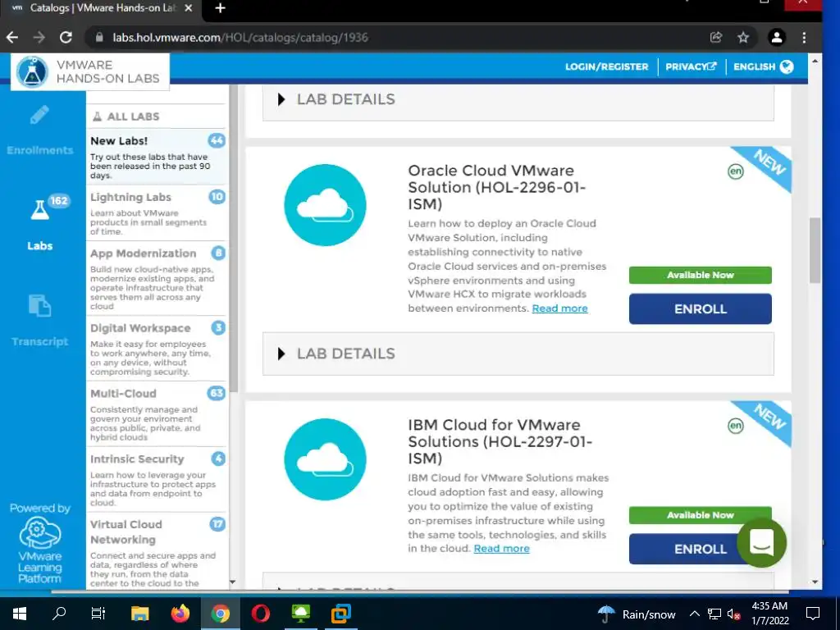840x630 pixels.
Task: Click the browser back arrow
Action: point(12,38)
